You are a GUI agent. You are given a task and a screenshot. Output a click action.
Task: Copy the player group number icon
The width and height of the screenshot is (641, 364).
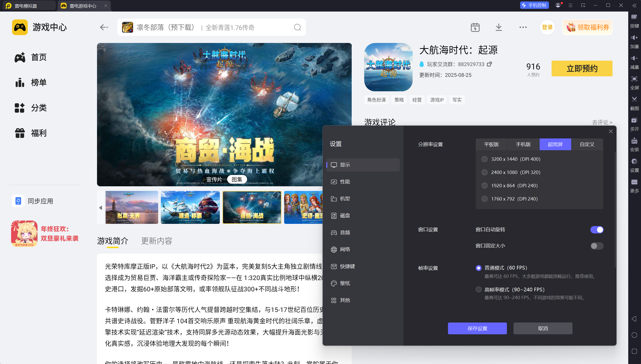coord(489,64)
